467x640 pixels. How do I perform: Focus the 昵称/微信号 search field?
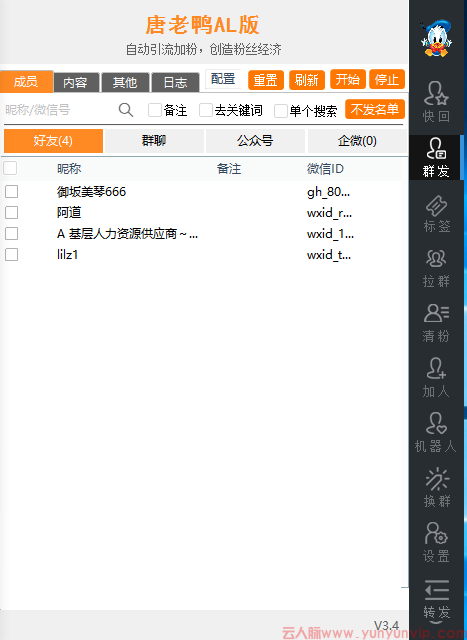click(x=59, y=110)
